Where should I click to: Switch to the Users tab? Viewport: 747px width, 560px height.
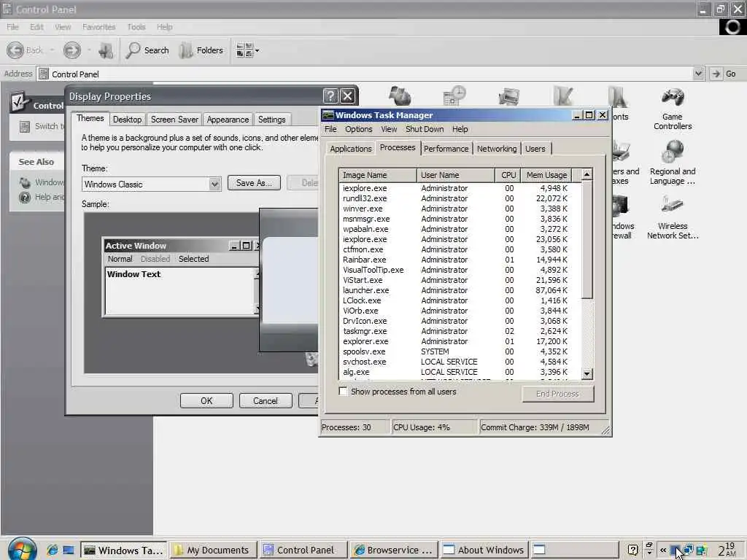click(x=535, y=149)
